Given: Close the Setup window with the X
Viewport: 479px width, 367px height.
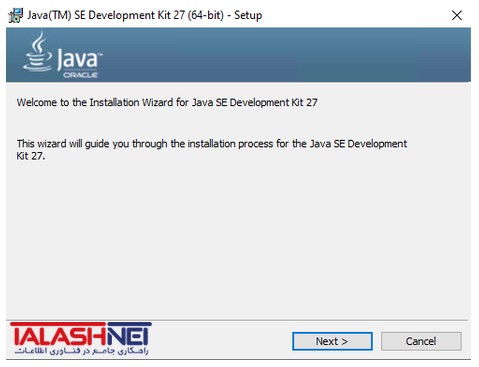Looking at the screenshot, I should tap(457, 15).
